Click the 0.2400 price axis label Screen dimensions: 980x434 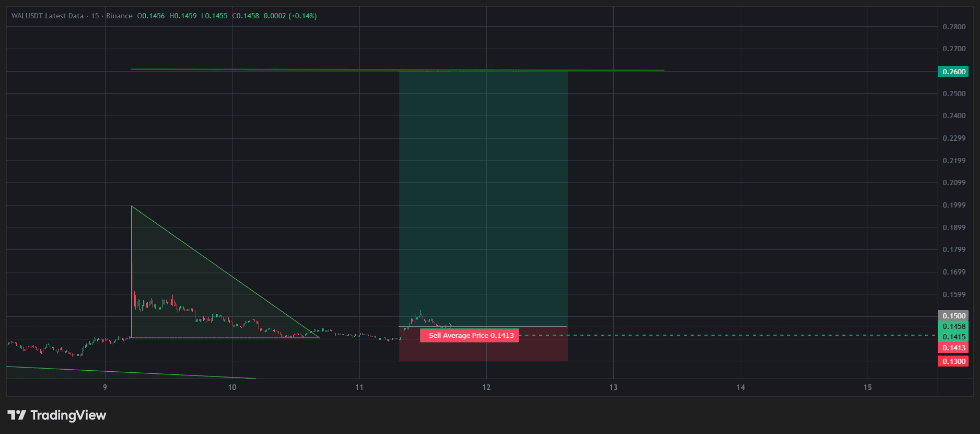click(x=954, y=116)
